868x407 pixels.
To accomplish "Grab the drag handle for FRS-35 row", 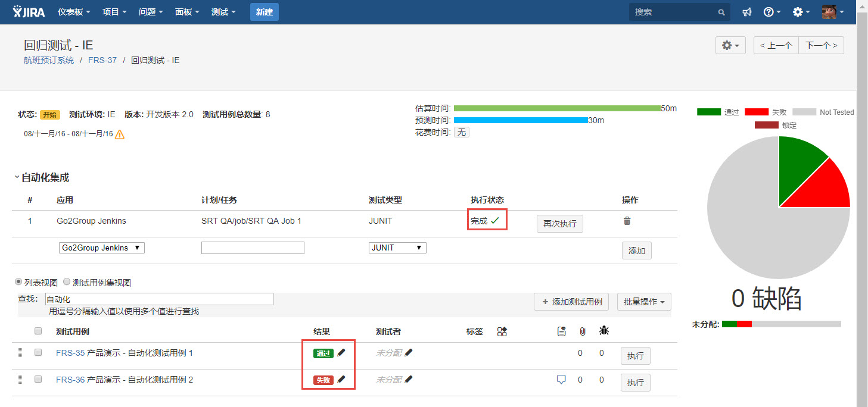I will pyautogui.click(x=20, y=353).
